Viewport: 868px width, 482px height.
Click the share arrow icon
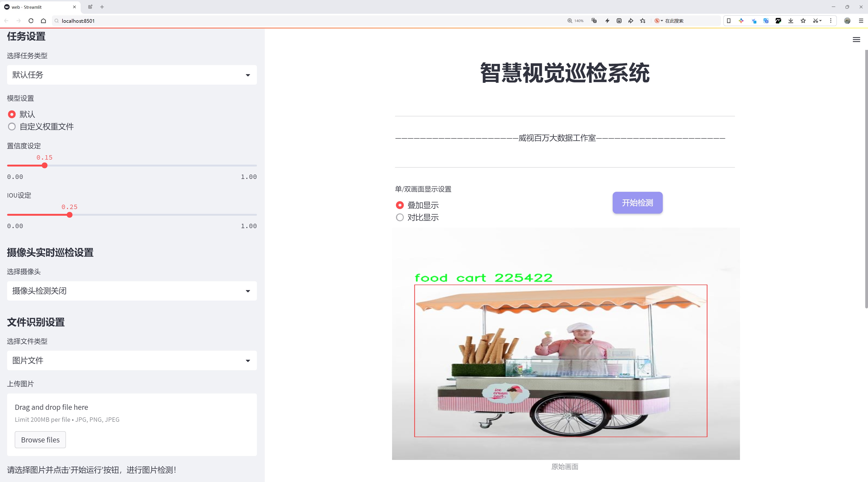click(631, 20)
